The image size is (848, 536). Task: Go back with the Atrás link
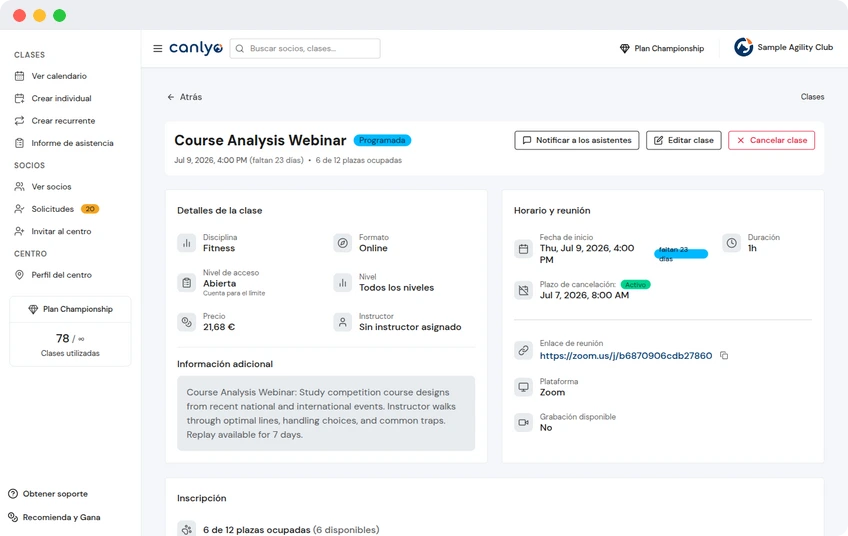[184, 97]
